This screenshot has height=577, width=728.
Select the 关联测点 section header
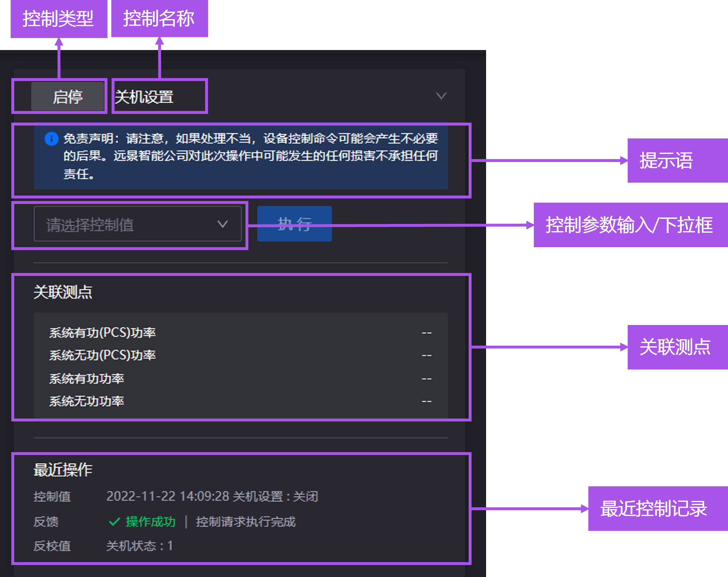pos(63,292)
